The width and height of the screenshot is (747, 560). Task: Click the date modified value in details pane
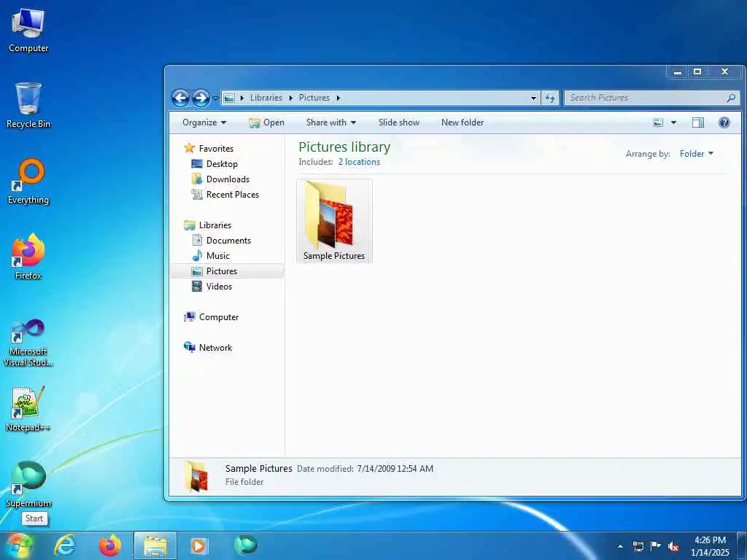click(x=395, y=469)
